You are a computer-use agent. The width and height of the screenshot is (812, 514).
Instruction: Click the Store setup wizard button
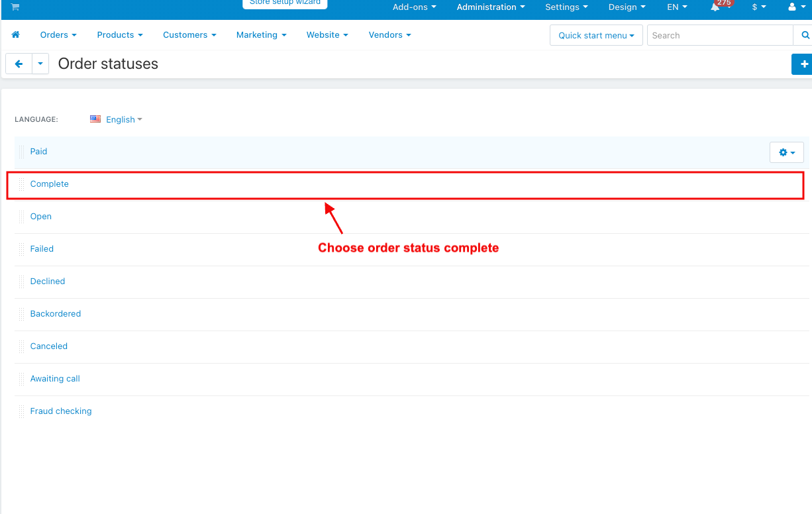coord(285,3)
